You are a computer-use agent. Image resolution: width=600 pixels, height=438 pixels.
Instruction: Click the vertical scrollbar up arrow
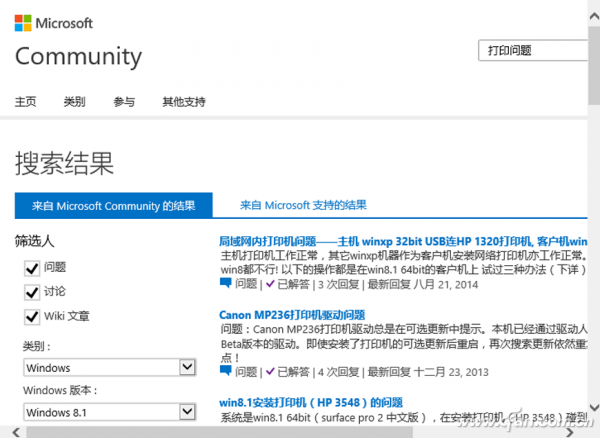(x=594, y=16)
